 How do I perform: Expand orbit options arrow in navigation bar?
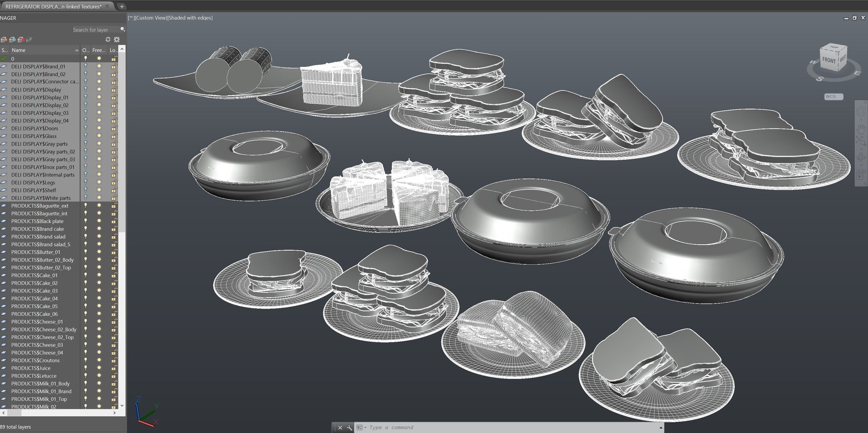coord(861,165)
